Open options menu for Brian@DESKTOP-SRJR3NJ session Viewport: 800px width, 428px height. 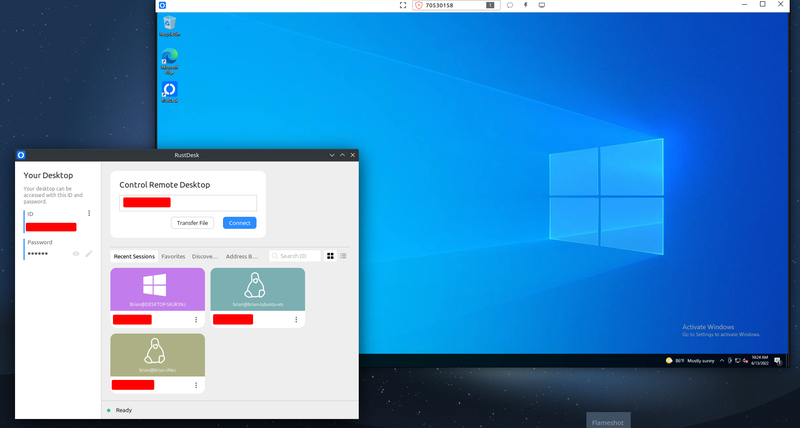(196, 320)
